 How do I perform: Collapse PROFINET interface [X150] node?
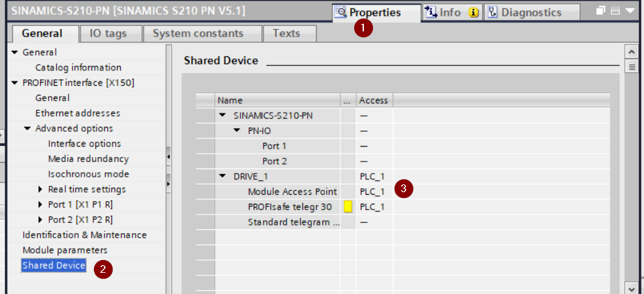tap(15, 83)
